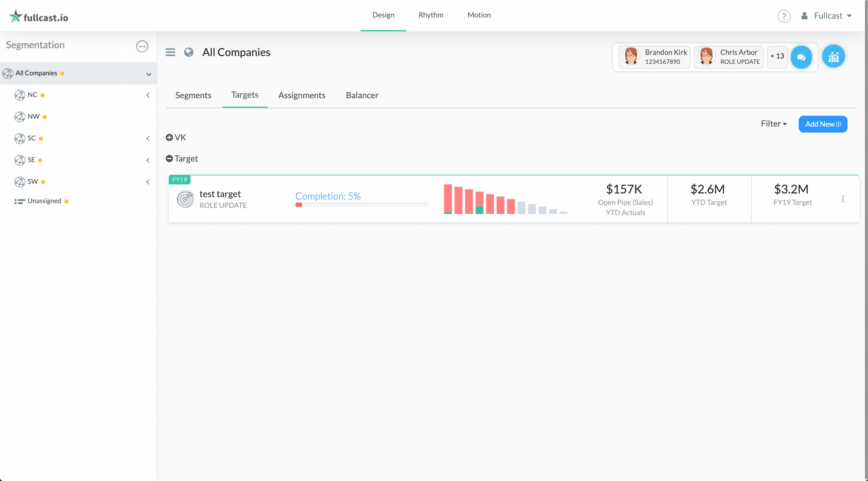This screenshot has height=481, width=868.
Task: Click the Add New button
Action: [x=822, y=124]
